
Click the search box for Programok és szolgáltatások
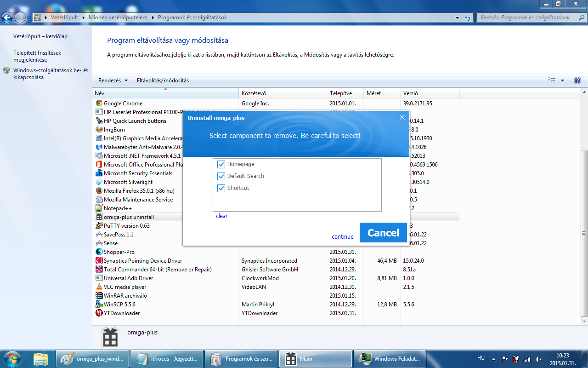(528, 17)
